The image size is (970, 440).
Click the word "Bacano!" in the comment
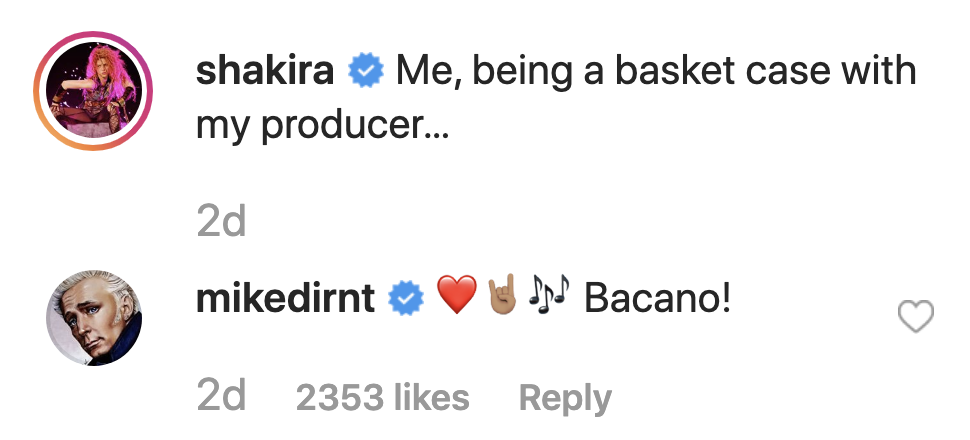[658, 298]
